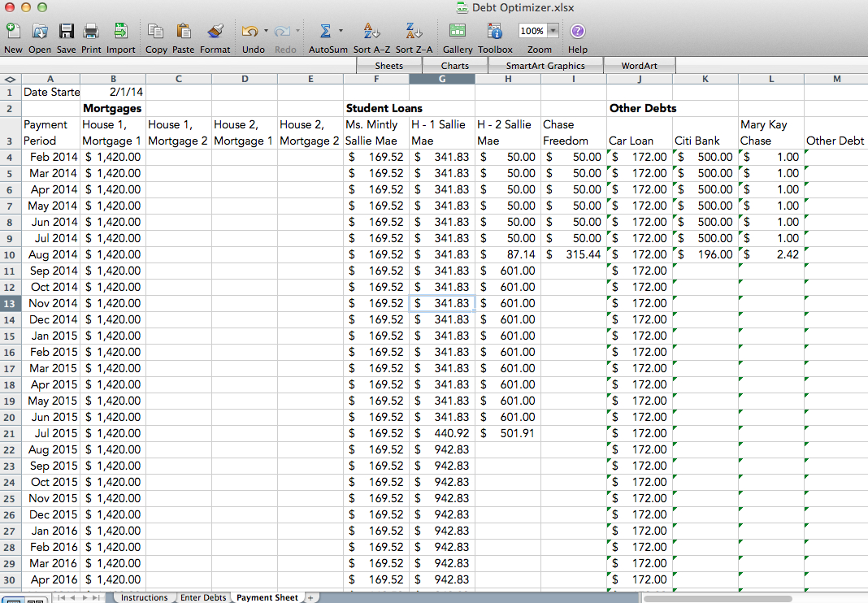Switch to the Enter Debts sheet tab
Viewport: 868px width, 603px height.
(203, 597)
